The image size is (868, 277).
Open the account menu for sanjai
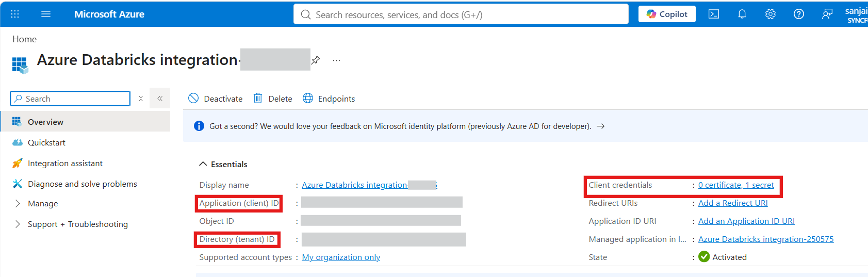click(x=856, y=14)
